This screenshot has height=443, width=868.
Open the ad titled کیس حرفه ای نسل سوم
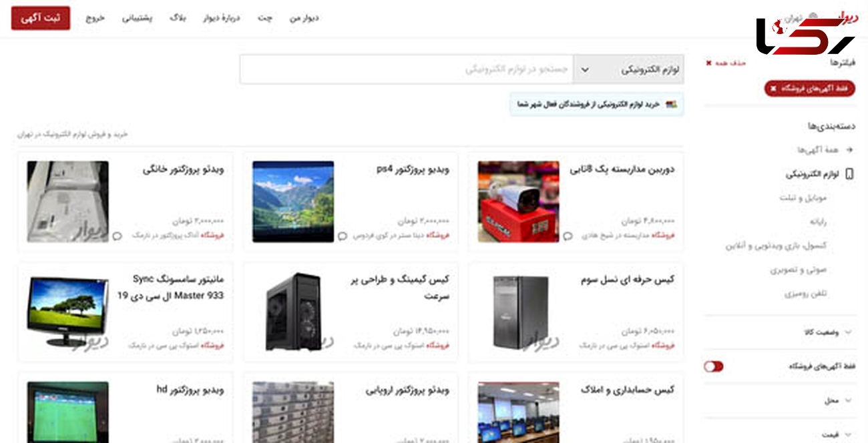[x=627, y=280]
